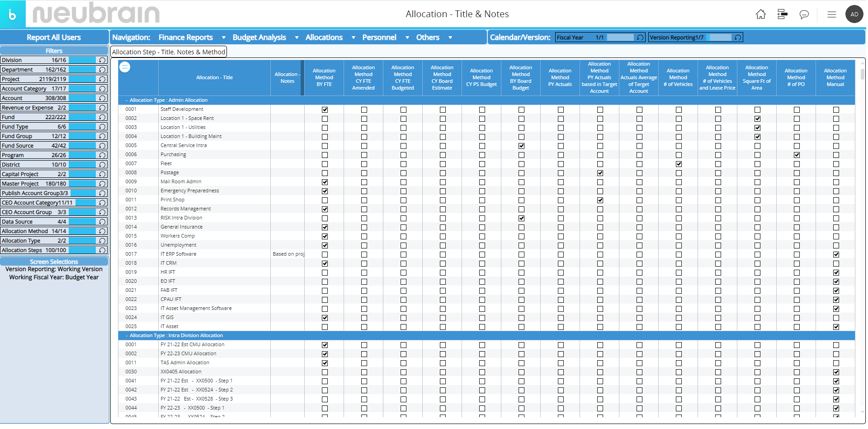Viewport: 868px width, 429px height.
Task: Reset the Fund Source filter
Action: 103,146
